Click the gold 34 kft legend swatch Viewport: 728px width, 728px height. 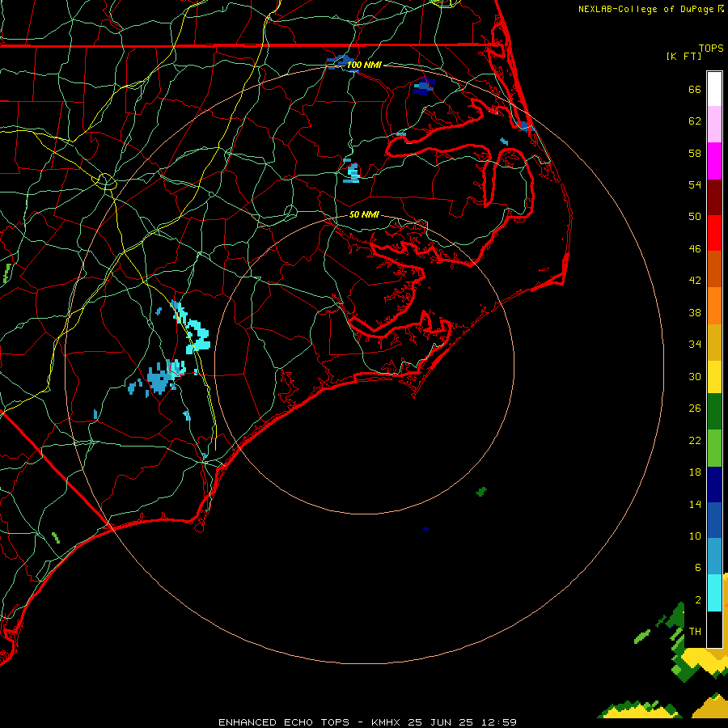(x=714, y=342)
